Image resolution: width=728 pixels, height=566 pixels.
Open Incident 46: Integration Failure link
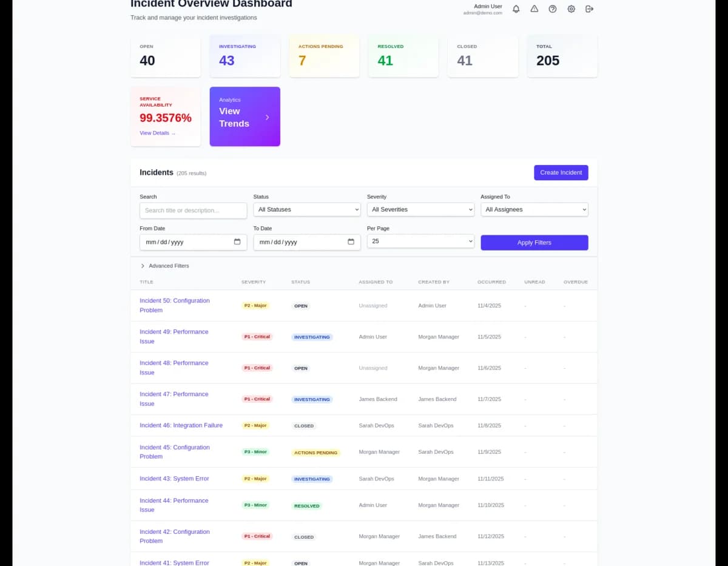click(181, 425)
